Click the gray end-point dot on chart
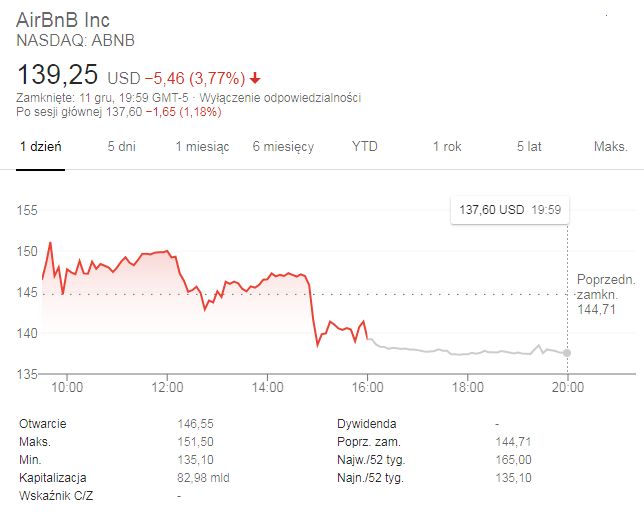The height and width of the screenshot is (512, 644). tap(568, 352)
